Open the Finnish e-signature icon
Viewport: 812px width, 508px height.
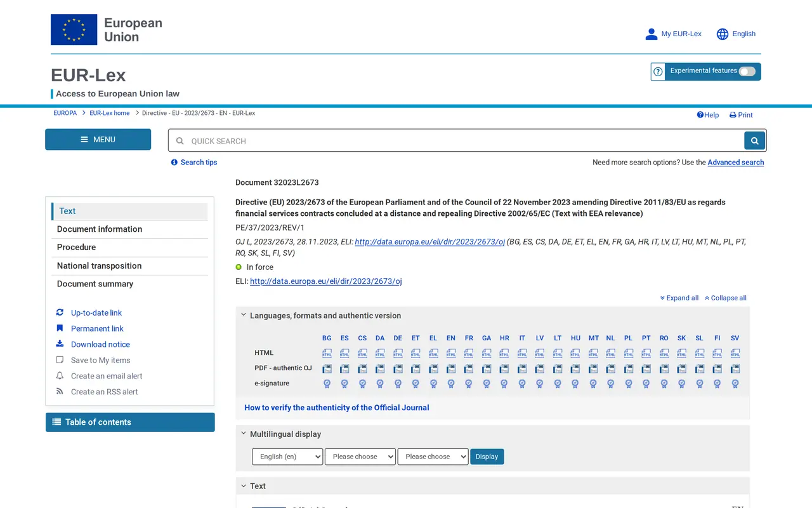[x=717, y=384]
